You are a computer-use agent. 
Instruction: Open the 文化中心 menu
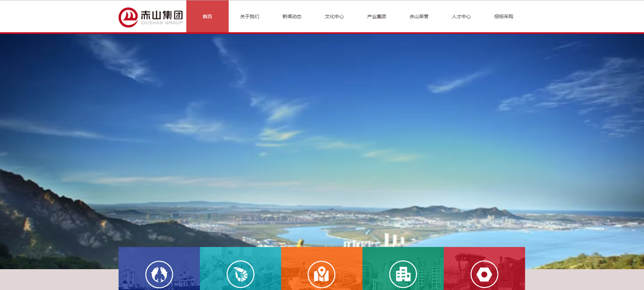pyautogui.click(x=334, y=17)
